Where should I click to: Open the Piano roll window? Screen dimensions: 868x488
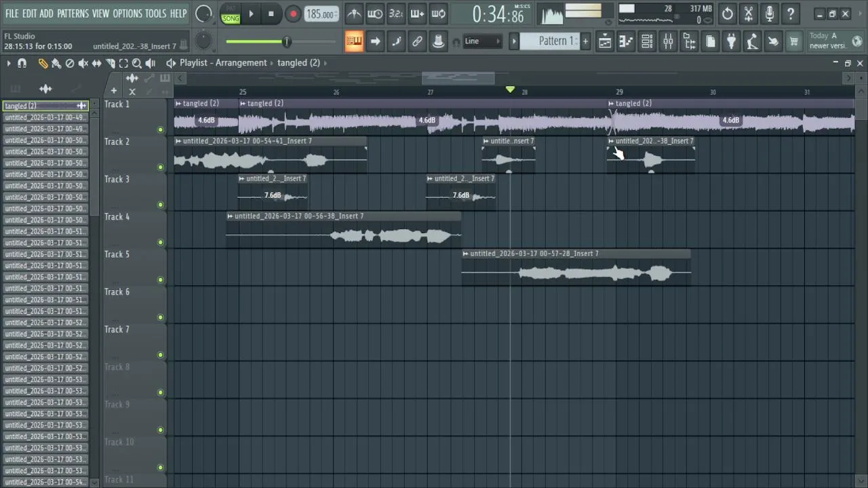point(626,41)
